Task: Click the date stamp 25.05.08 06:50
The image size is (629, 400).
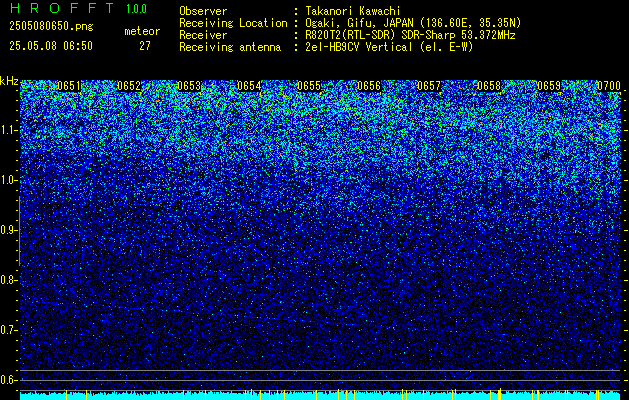Action: (51, 46)
